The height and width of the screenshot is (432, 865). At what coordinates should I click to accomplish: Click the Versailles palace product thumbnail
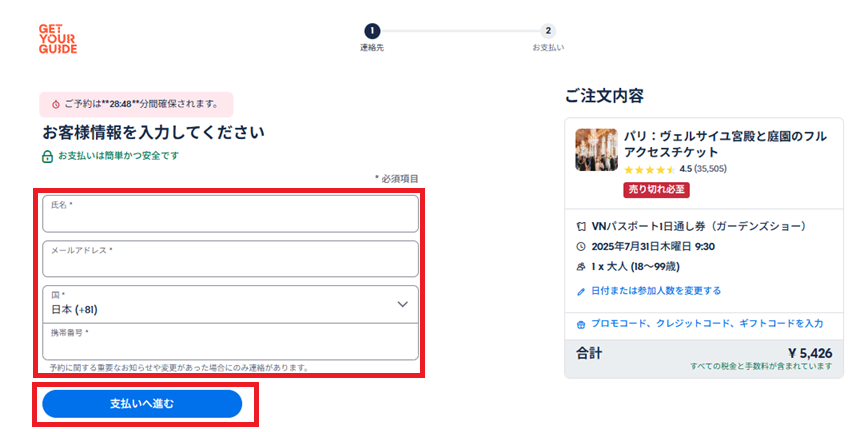click(x=596, y=150)
